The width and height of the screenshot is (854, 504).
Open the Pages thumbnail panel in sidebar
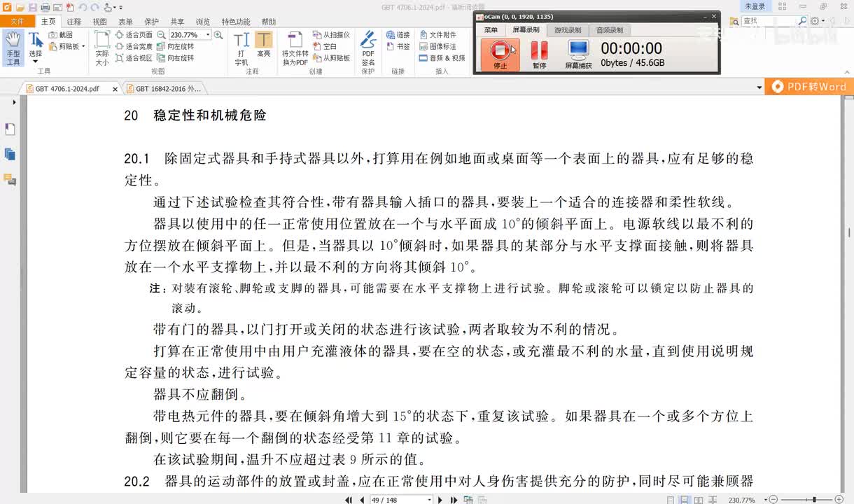(x=10, y=155)
